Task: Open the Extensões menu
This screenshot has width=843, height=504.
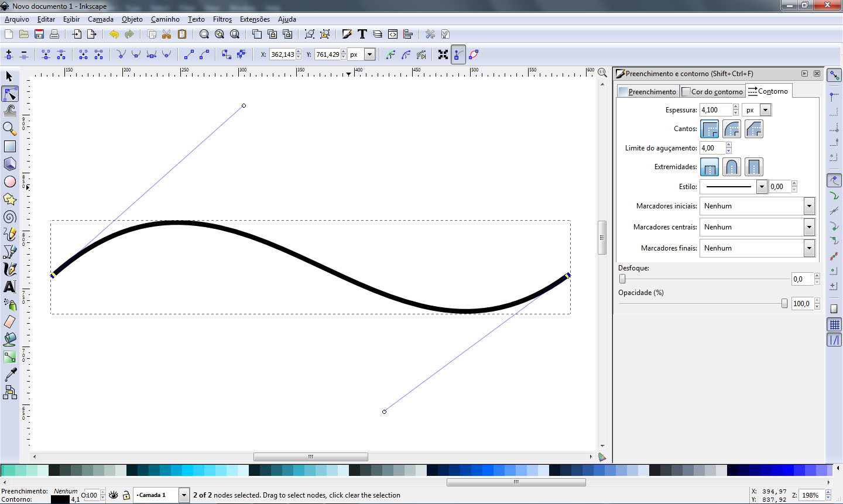Action: [x=255, y=19]
